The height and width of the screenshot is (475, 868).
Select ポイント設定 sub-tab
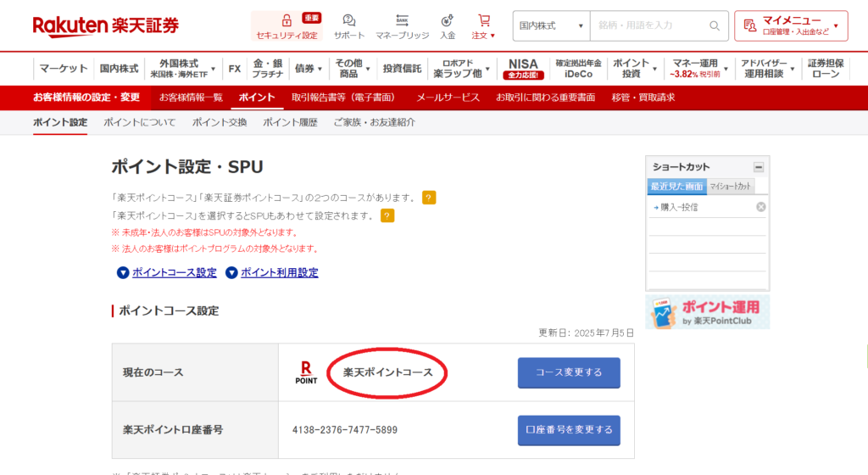point(60,122)
